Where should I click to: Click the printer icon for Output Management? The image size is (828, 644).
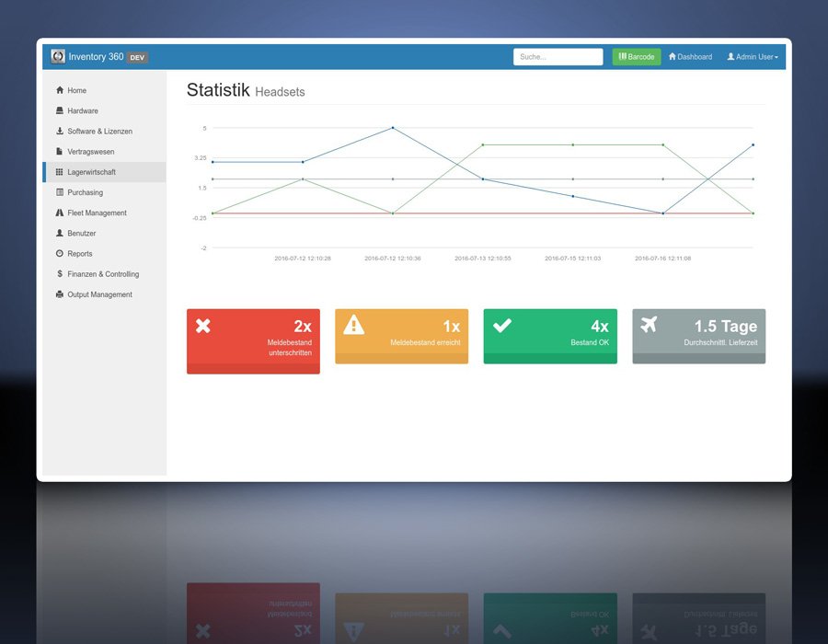[x=59, y=294]
